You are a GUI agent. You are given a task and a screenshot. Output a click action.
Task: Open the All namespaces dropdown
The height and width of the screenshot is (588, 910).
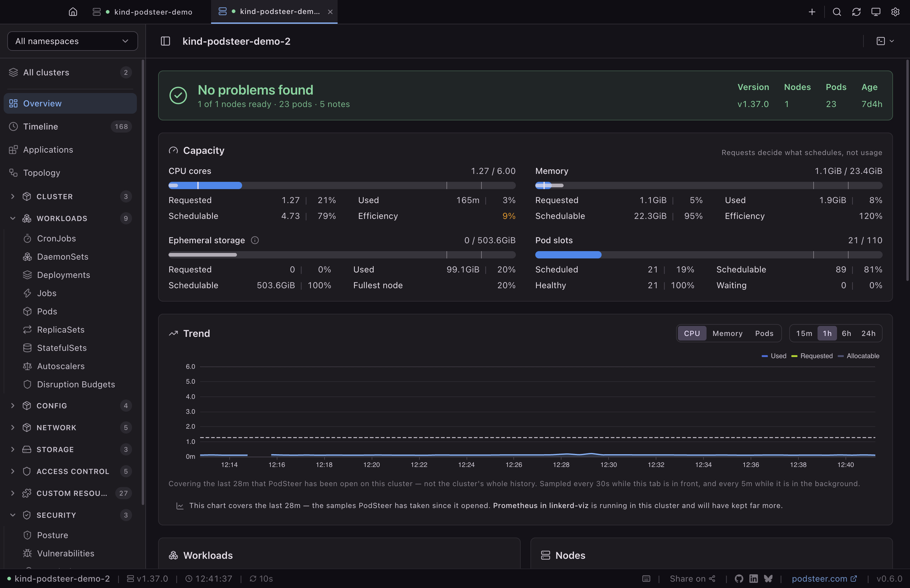pyautogui.click(x=73, y=41)
